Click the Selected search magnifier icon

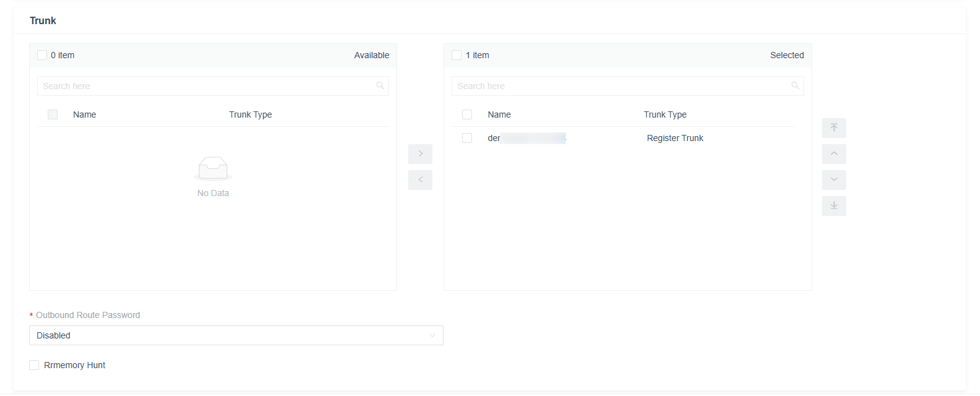pyautogui.click(x=795, y=86)
